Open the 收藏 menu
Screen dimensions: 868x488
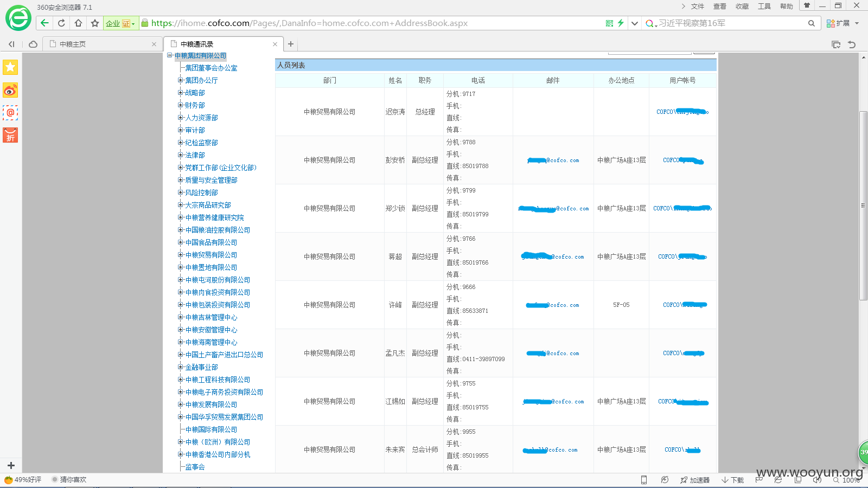742,7
